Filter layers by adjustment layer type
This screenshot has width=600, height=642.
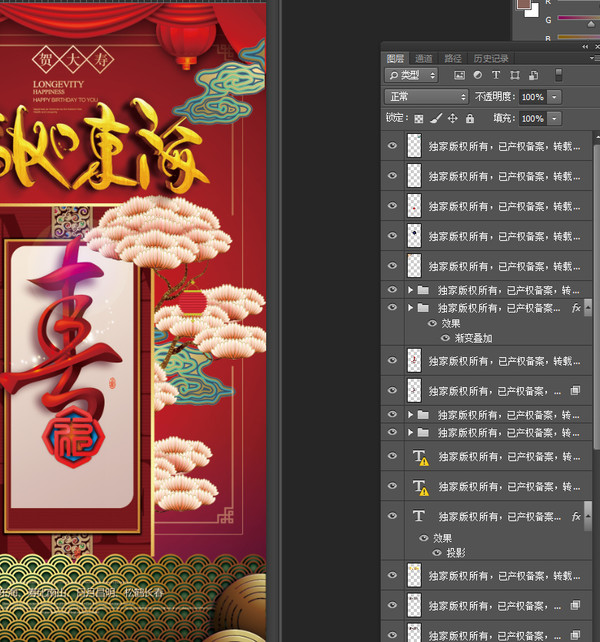478,75
